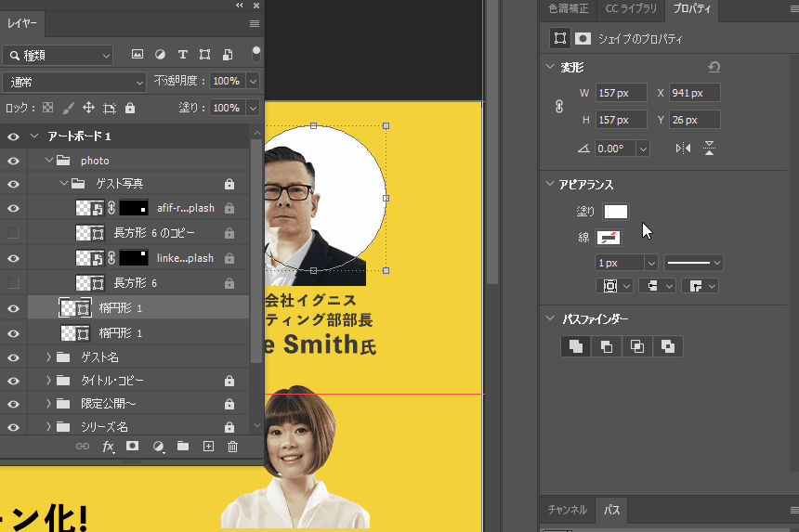
Task: Open the rotation angle dropdown
Action: point(643,149)
